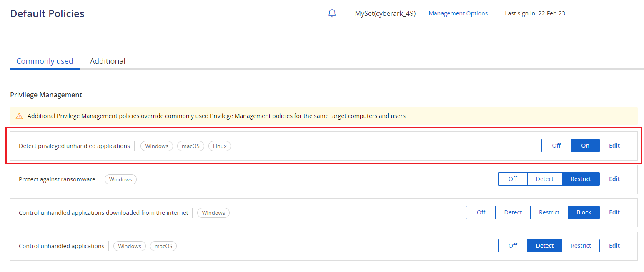Click the macOS badge on Control unhandled applications
The width and height of the screenshot is (644, 272).
[x=163, y=246]
